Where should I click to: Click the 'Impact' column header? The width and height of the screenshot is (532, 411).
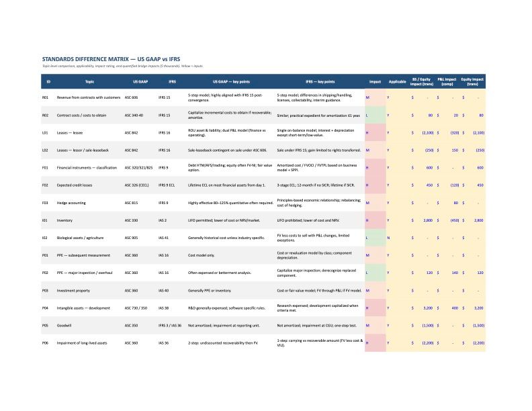pos(375,82)
